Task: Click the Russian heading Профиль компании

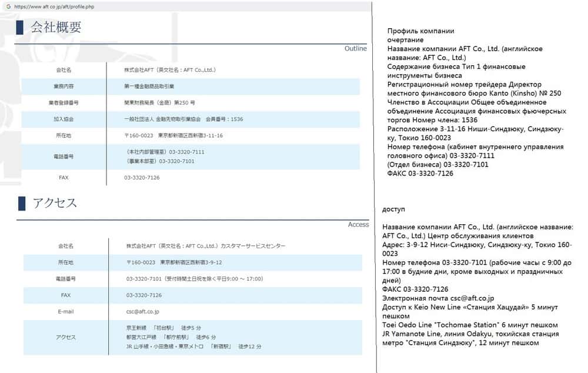Action: (x=421, y=31)
